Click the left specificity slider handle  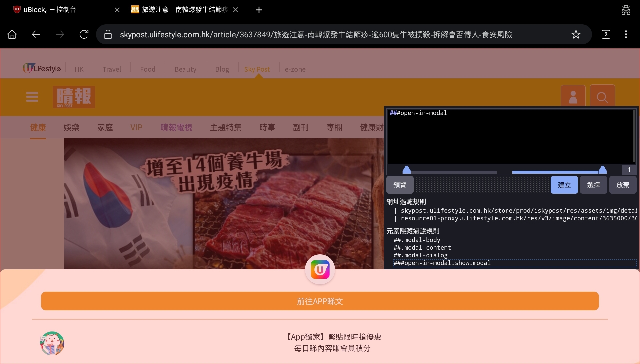[x=407, y=169]
